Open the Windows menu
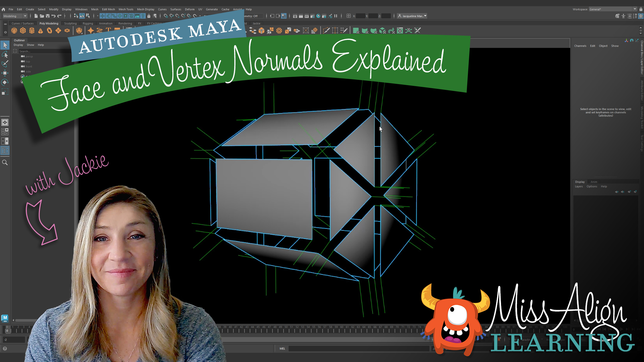This screenshot has height=362, width=644. tap(81, 9)
